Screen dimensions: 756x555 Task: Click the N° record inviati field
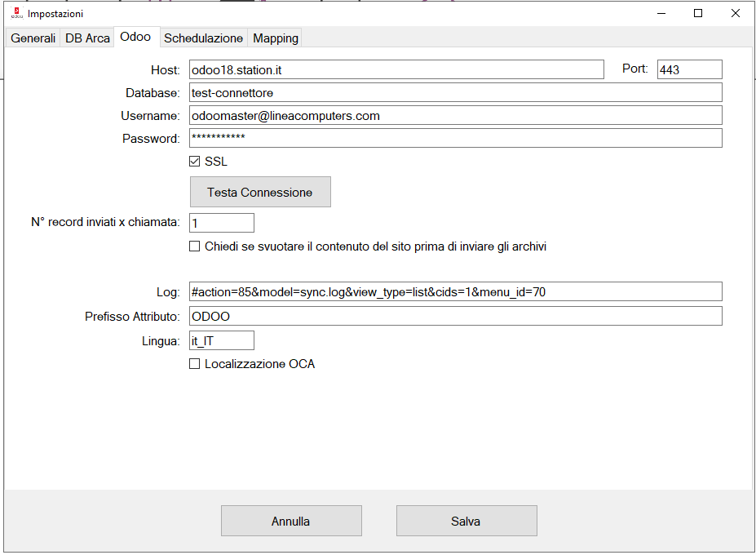(221, 223)
